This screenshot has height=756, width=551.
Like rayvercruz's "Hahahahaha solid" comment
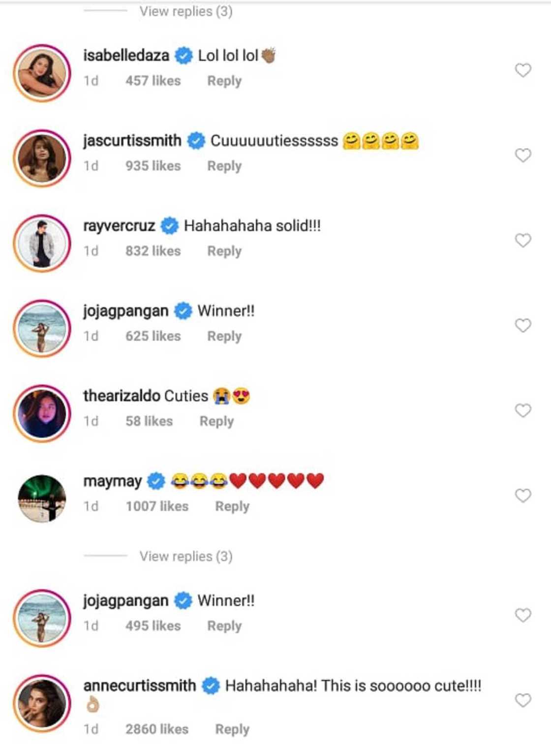tap(522, 241)
